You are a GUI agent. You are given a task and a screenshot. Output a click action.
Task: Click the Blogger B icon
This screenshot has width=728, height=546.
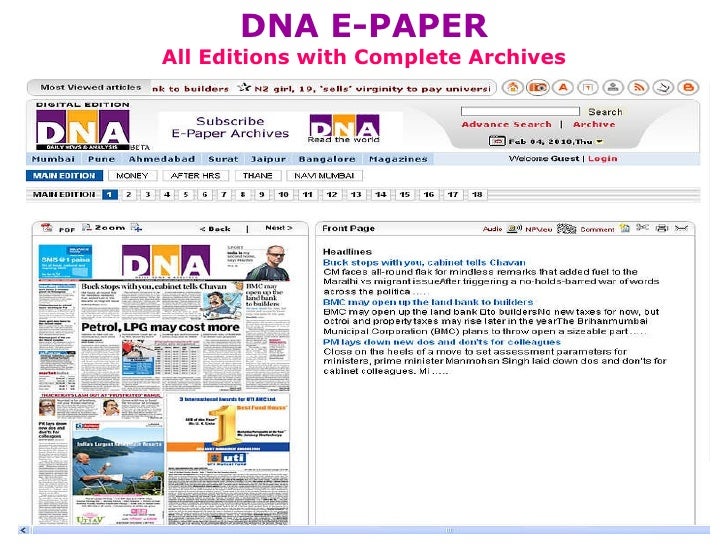tap(688, 87)
